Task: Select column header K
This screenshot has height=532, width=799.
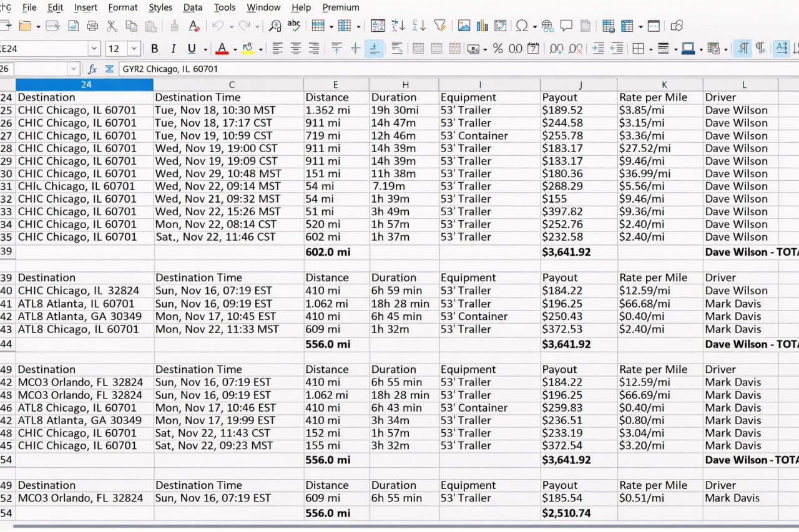Action: (660, 84)
